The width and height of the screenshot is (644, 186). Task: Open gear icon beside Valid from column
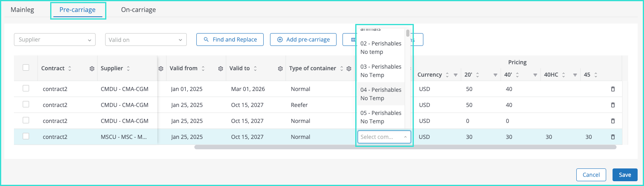click(221, 69)
